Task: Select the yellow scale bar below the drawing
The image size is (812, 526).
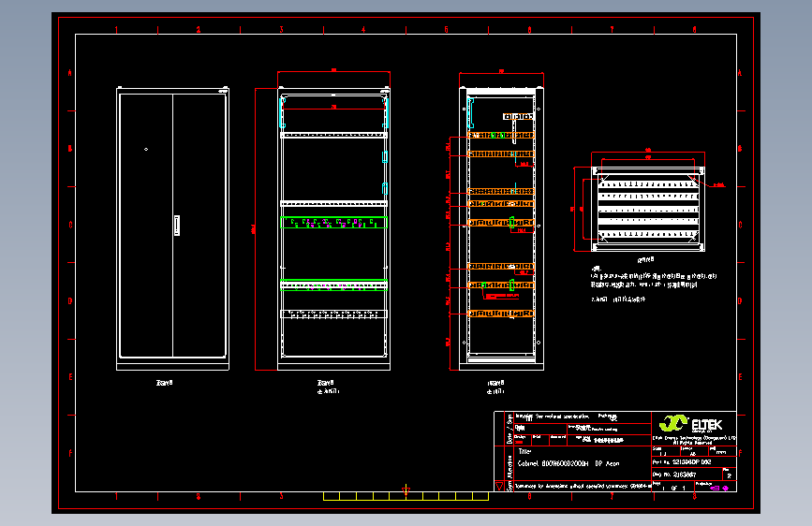Action: pos(406,496)
